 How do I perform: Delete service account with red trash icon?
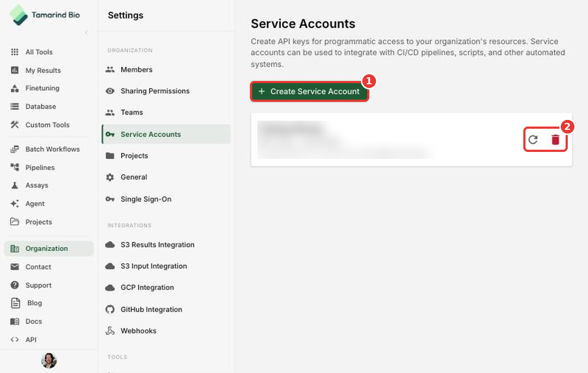click(x=555, y=139)
